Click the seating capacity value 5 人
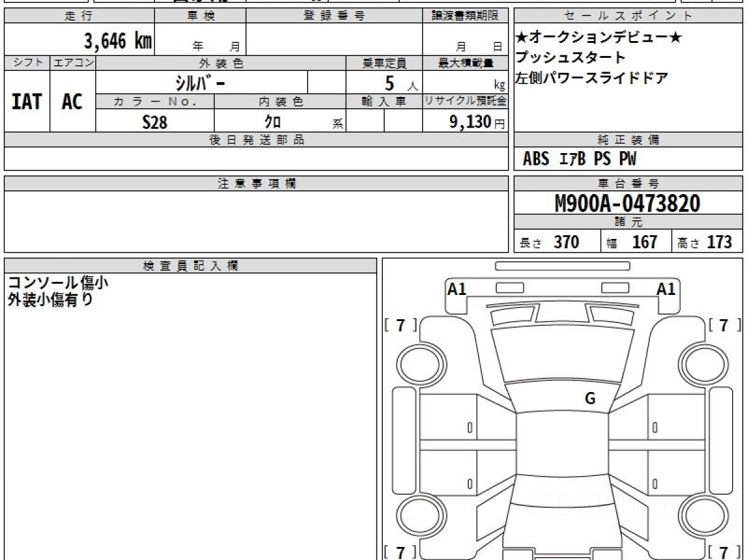The width and height of the screenshot is (747, 560). 401,83
